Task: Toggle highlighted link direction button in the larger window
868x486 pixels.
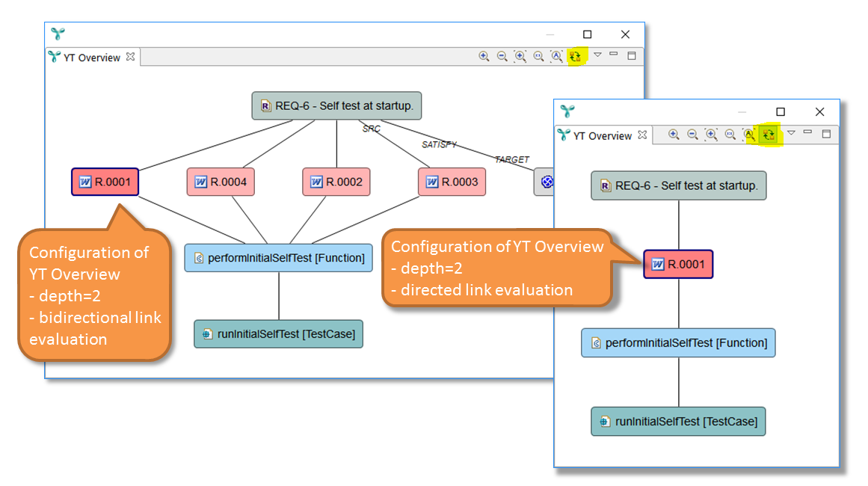Action: click(x=575, y=56)
